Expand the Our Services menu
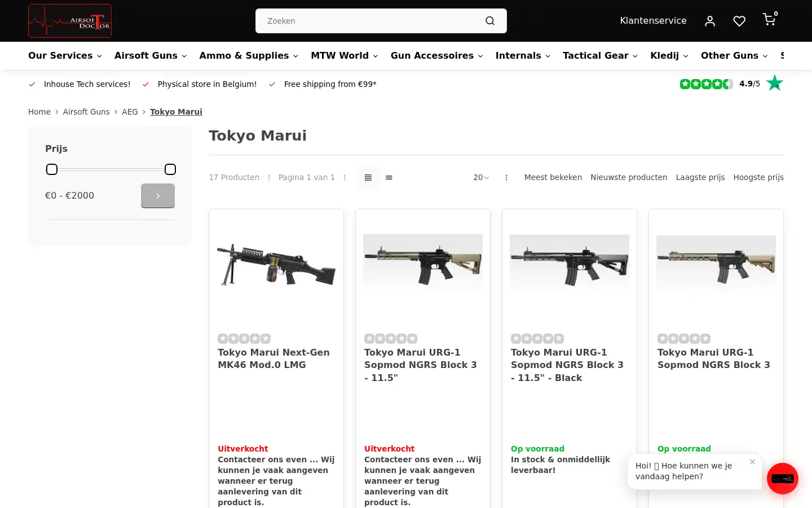This screenshot has height=508, width=812. point(65,55)
